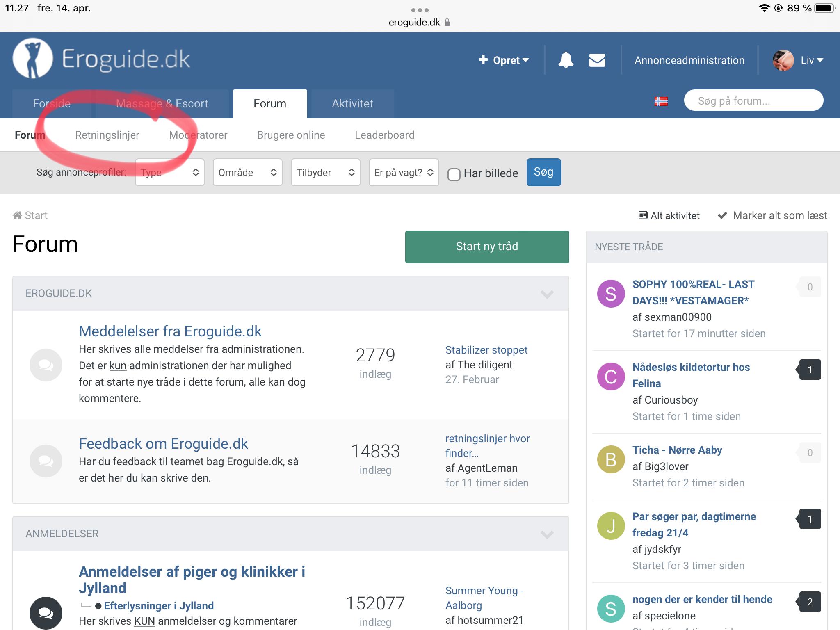840x630 pixels.
Task: Select the Norwegian flag language icon
Action: 661,101
